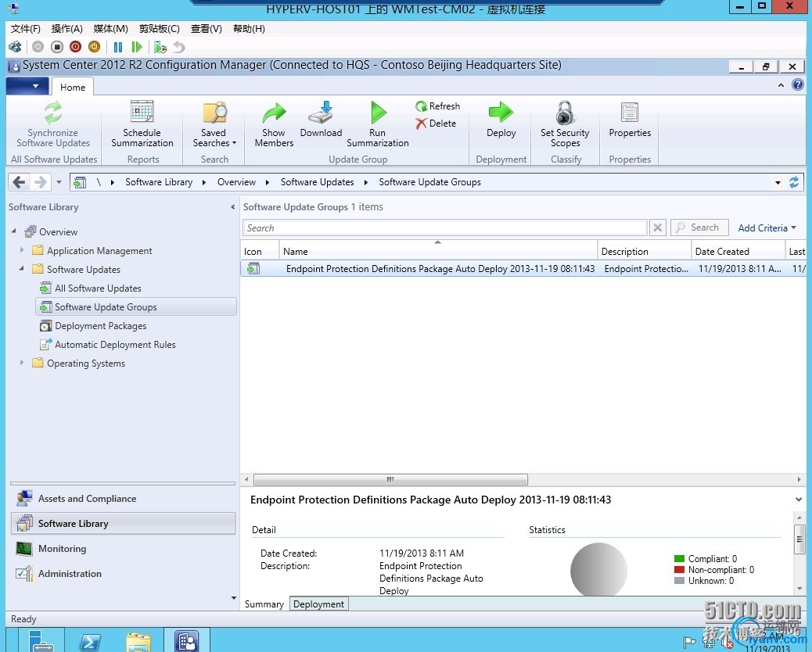
Task: Open Properties from the ribbon
Action: tap(630, 120)
